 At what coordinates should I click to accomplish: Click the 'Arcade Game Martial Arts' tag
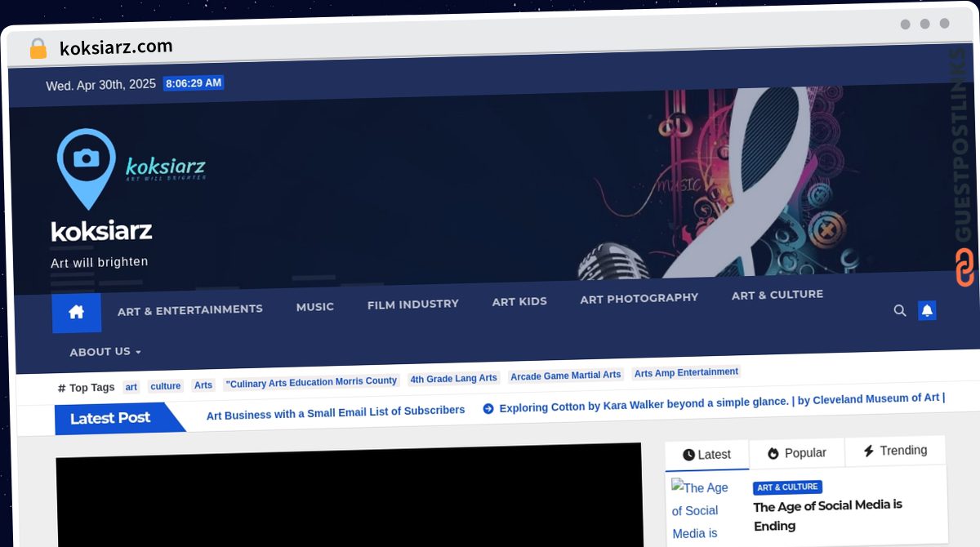pos(566,376)
